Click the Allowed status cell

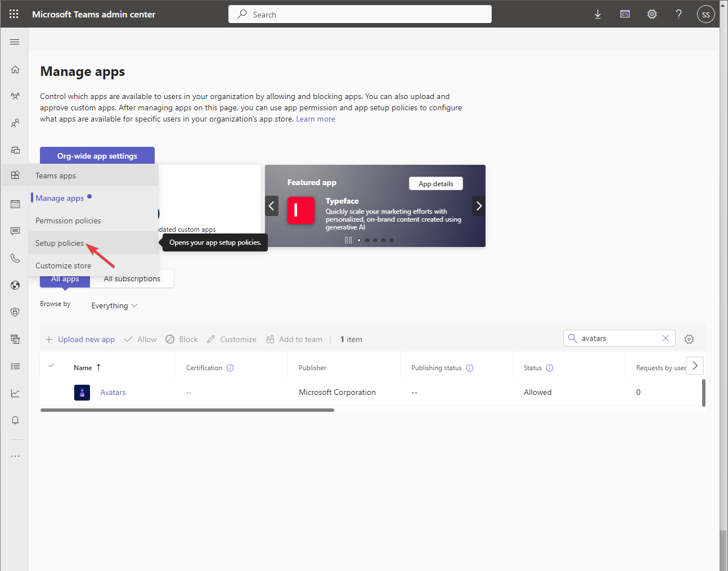[537, 392]
